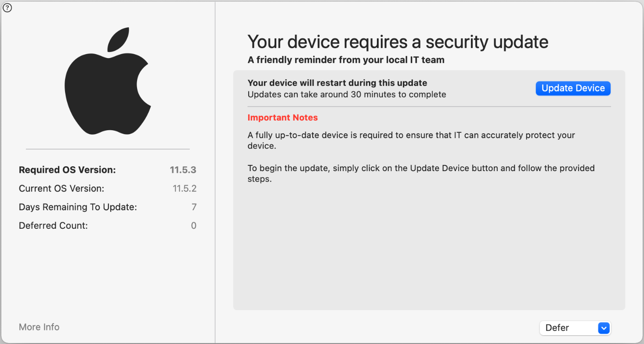Click the IT team reminder subtitle
Viewport: 644px width, 344px height.
click(x=345, y=60)
